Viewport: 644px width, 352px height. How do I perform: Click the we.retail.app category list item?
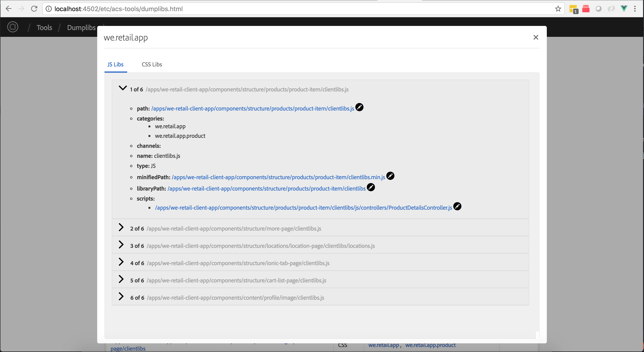pos(170,126)
